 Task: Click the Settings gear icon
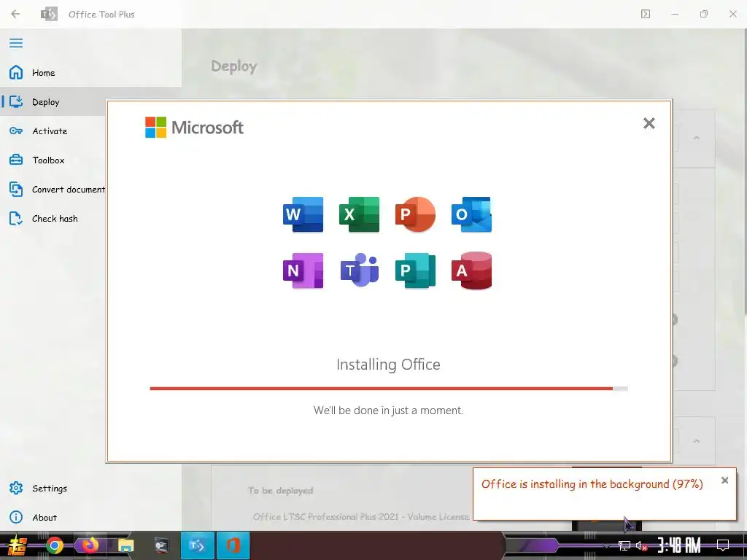point(16,488)
